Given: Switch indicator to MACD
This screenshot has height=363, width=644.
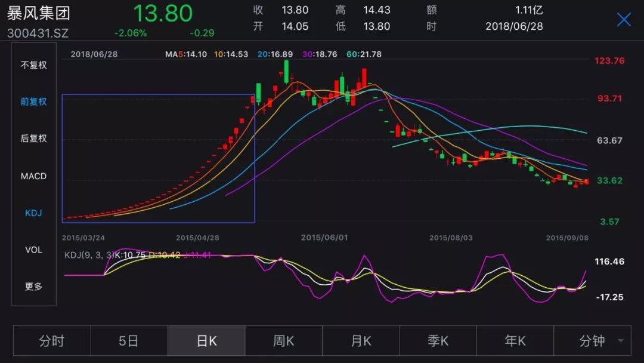Looking at the screenshot, I should (33, 176).
